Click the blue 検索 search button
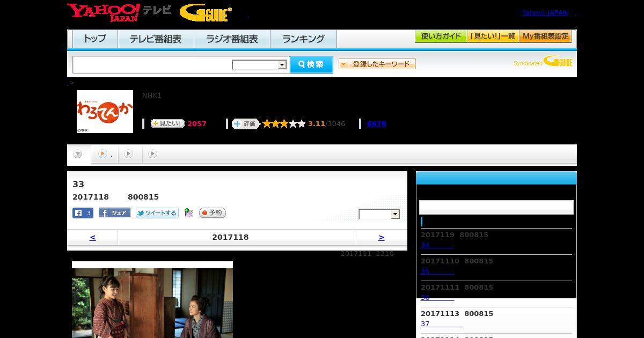 point(311,65)
